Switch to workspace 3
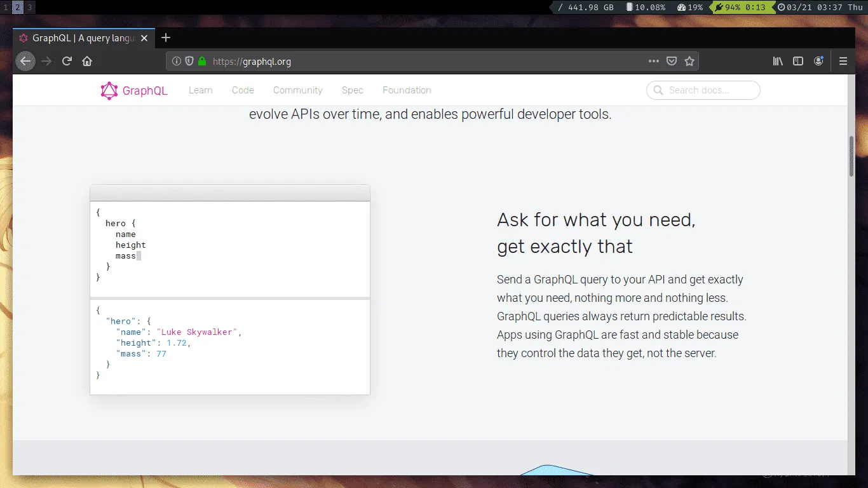The height and width of the screenshot is (488, 868). tap(30, 7)
